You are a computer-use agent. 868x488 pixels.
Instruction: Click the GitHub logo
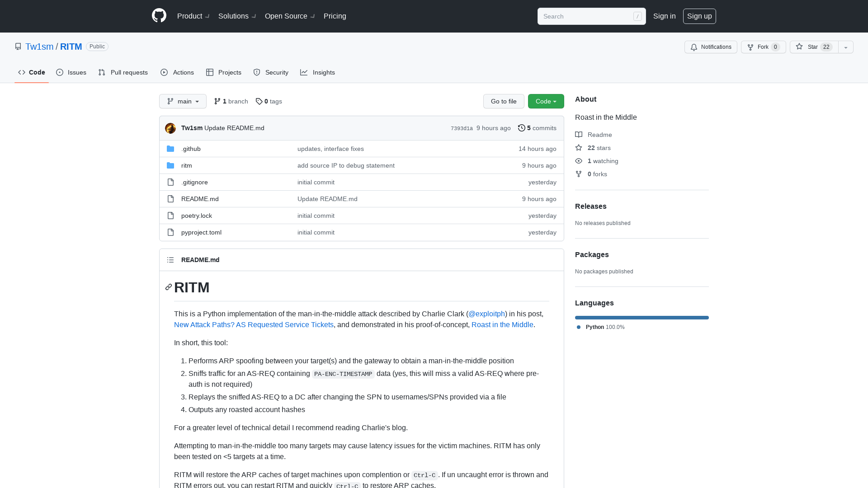pyautogui.click(x=159, y=15)
